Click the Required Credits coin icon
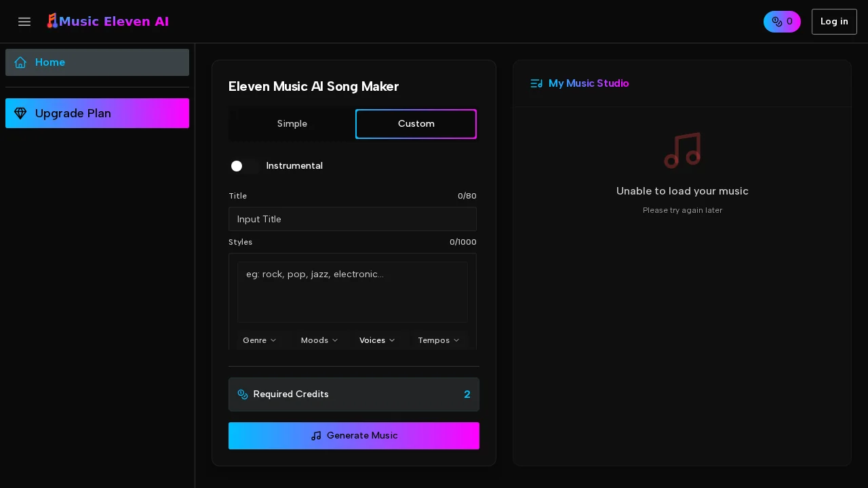Viewport: 868px width, 488px height. tap(243, 394)
